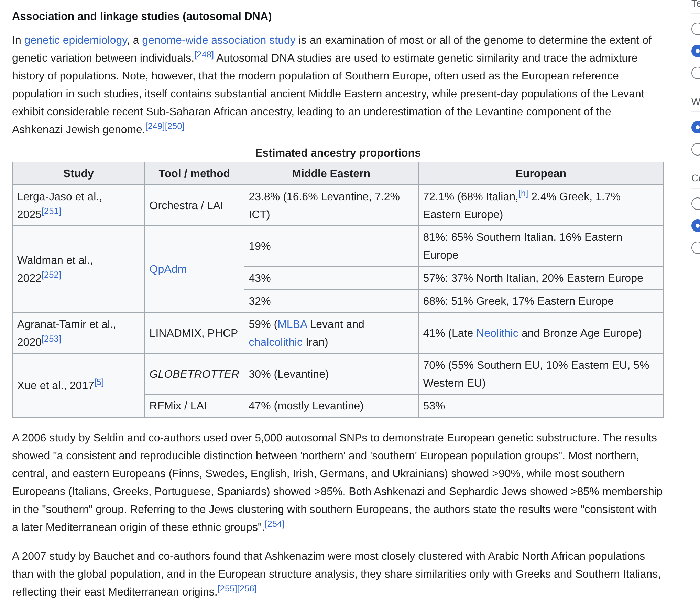
Task: Open citation 256 after Bauchet paragraph
Action: 247,589
